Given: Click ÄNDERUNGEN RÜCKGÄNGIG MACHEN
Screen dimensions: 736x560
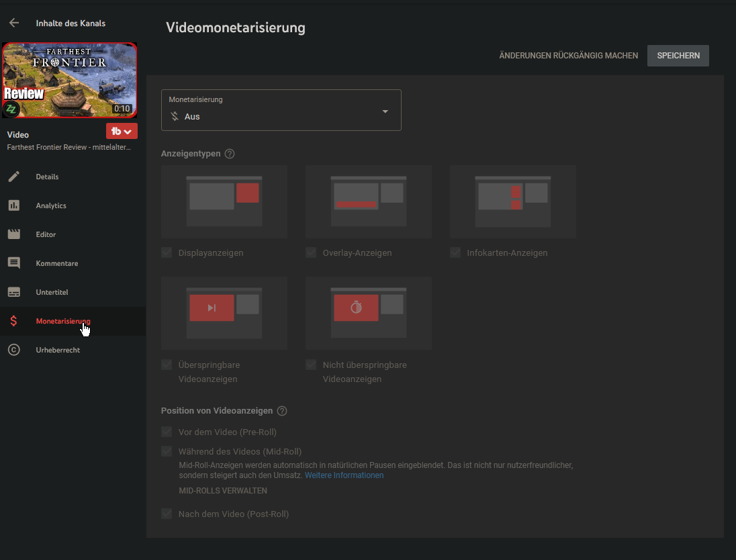Looking at the screenshot, I should click(568, 56).
